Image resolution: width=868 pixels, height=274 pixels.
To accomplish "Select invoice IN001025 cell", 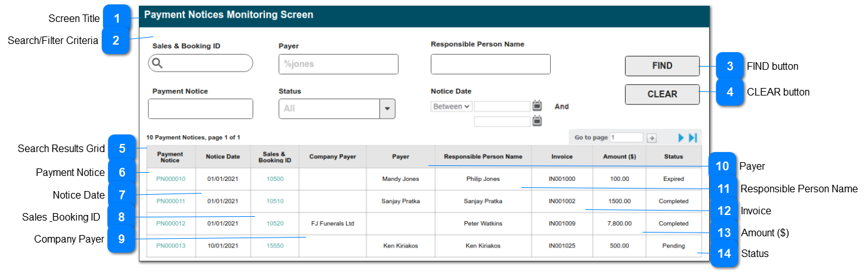I will 562,246.
